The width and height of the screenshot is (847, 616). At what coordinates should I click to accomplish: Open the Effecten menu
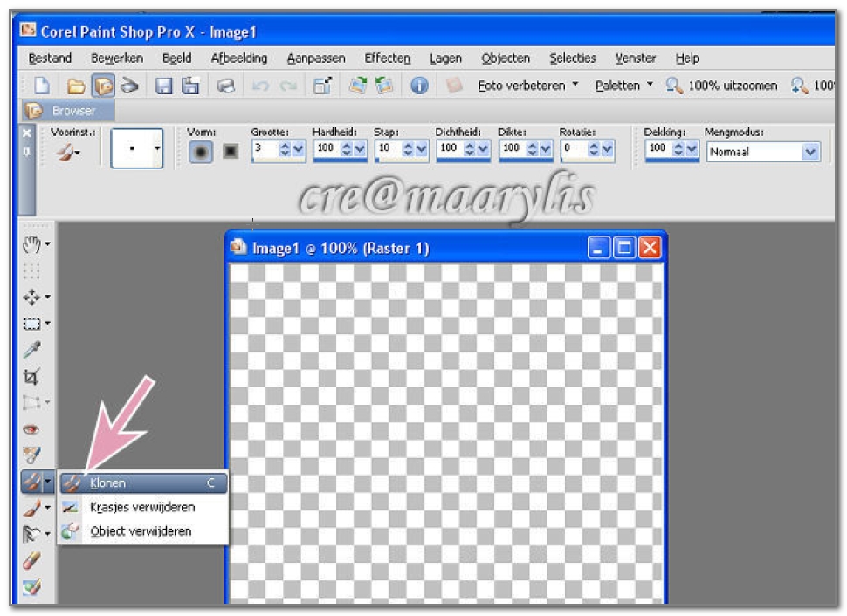pos(388,58)
